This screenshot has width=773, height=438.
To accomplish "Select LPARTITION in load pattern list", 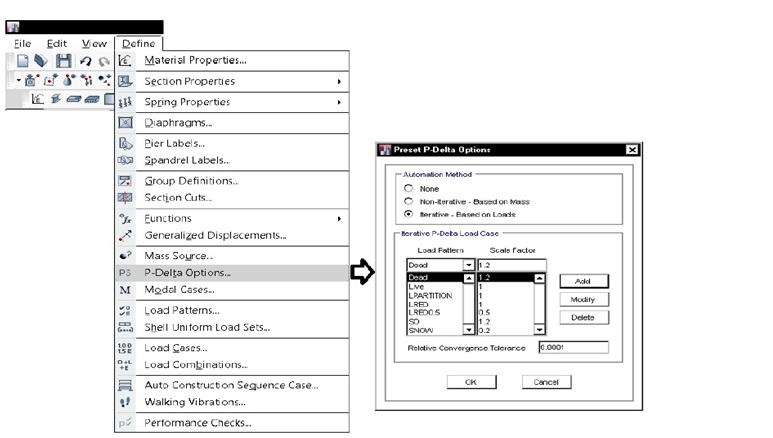I will click(x=435, y=295).
